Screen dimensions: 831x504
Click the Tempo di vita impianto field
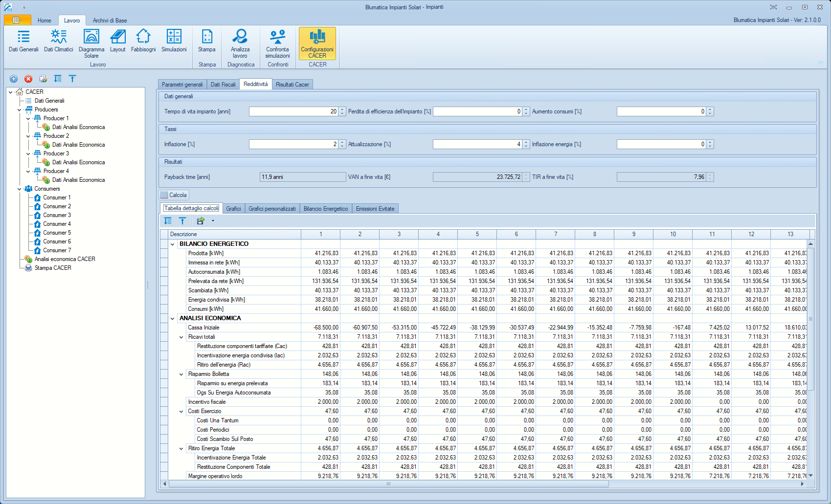pos(293,111)
